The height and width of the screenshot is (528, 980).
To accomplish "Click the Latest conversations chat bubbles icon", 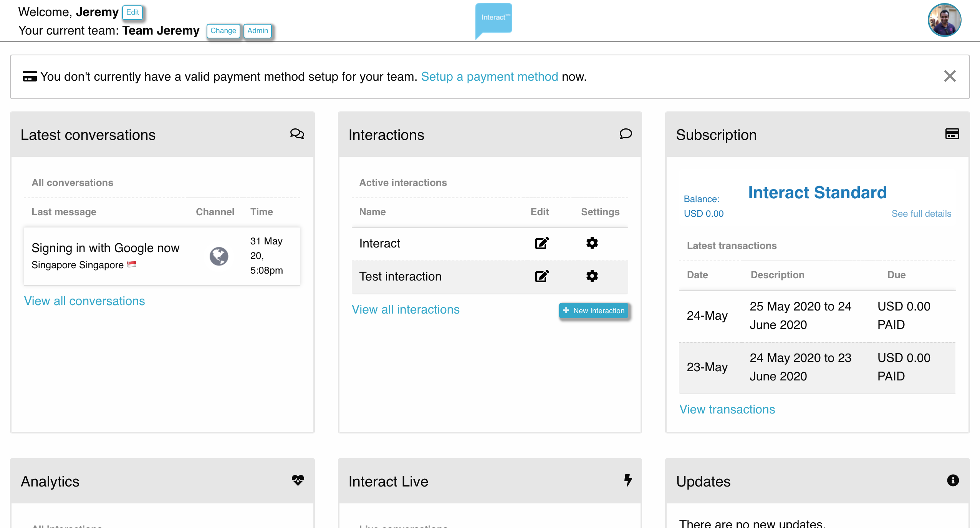I will 297,134.
